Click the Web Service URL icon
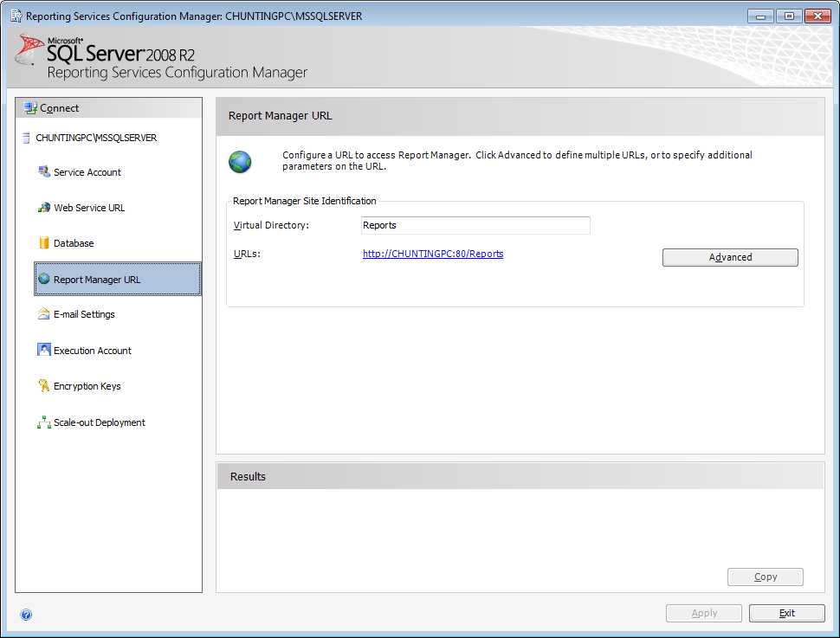Viewport: 840px width, 638px height. pos(44,207)
